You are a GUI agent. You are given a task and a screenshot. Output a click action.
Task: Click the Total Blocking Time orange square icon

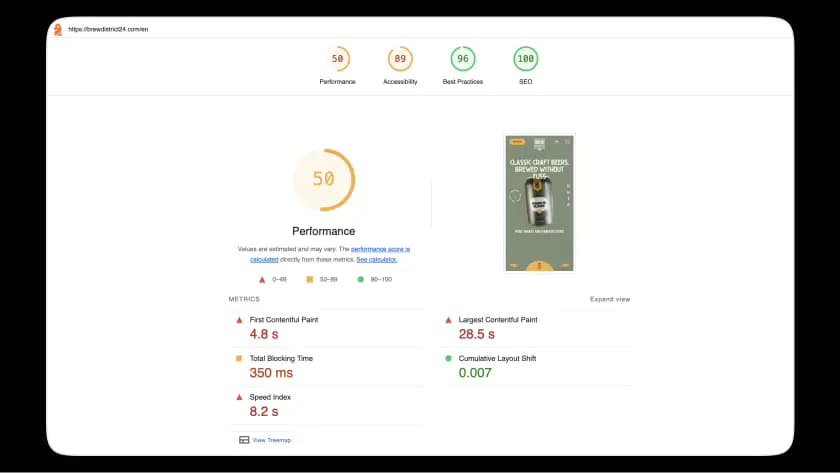point(239,358)
